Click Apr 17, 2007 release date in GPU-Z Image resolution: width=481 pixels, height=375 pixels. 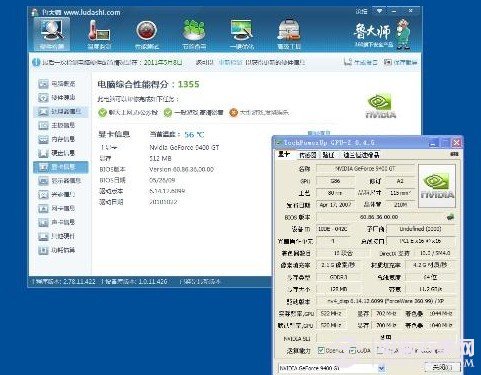(335, 205)
